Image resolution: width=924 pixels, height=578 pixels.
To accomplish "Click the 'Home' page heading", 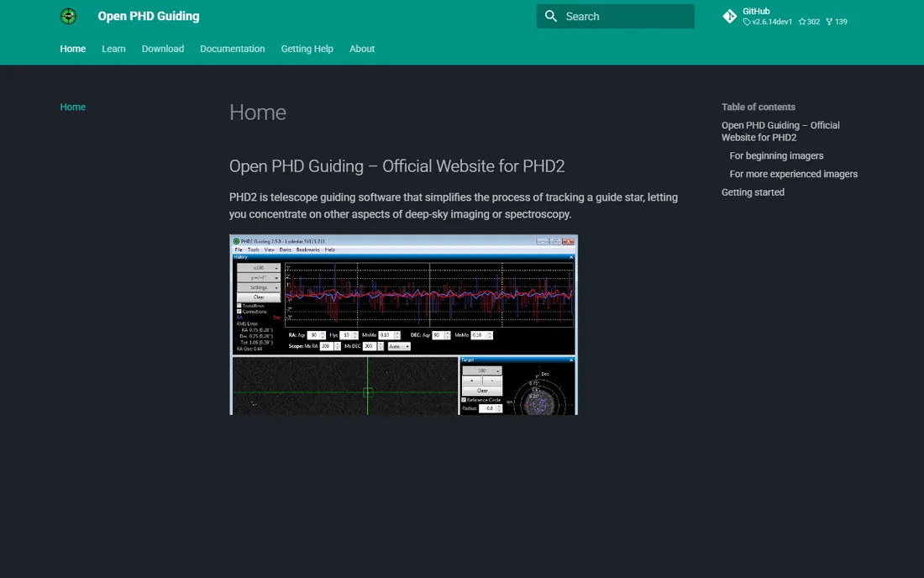I will [258, 113].
